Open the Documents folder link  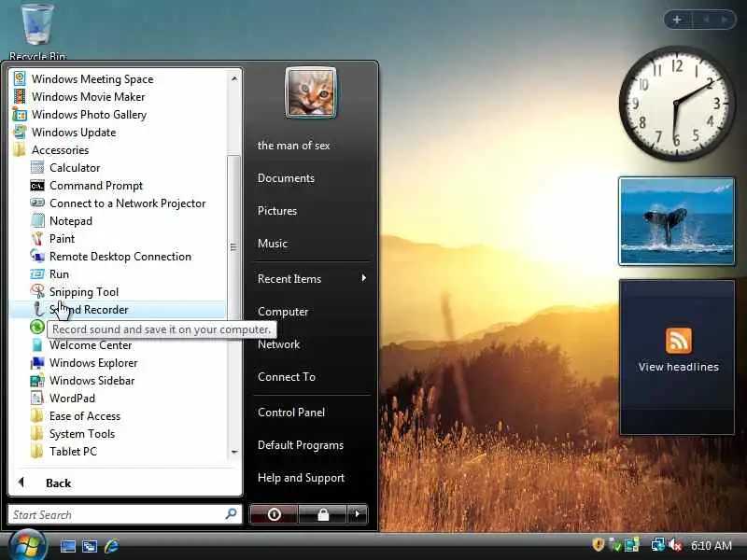pos(286,177)
